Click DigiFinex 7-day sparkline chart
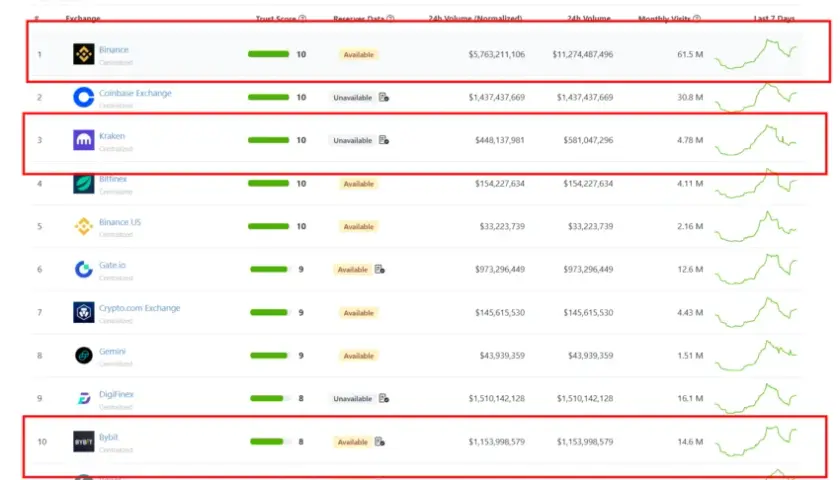The image size is (840, 480). [756, 398]
